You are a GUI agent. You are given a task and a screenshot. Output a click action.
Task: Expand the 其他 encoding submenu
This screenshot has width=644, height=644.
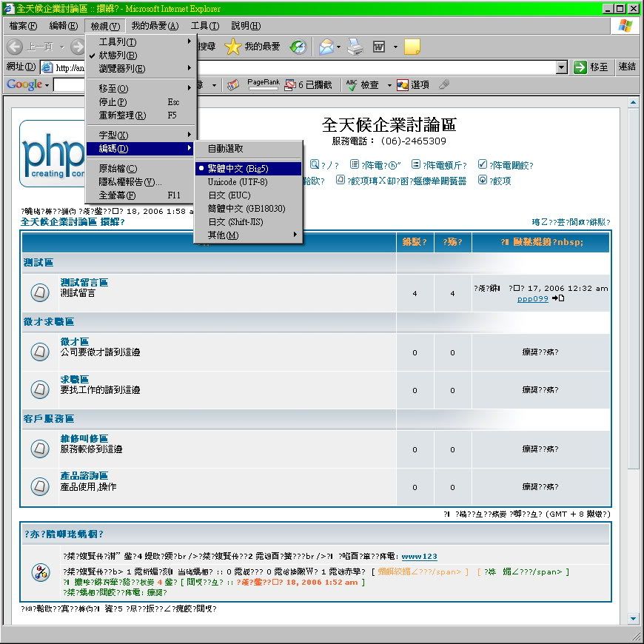click(x=223, y=235)
